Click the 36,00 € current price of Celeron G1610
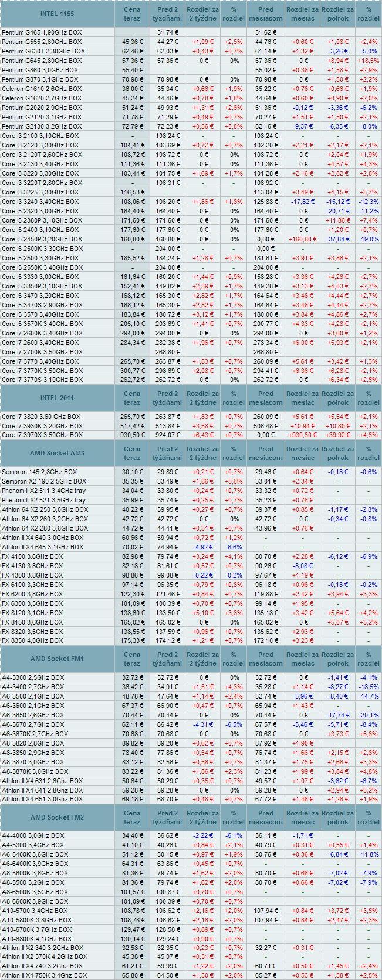 (x=132, y=89)
